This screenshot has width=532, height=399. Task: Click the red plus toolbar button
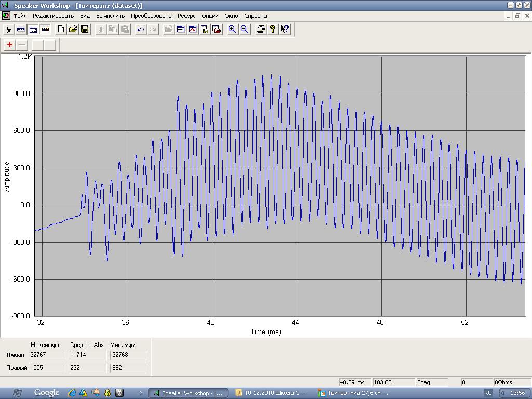[x=10, y=45]
